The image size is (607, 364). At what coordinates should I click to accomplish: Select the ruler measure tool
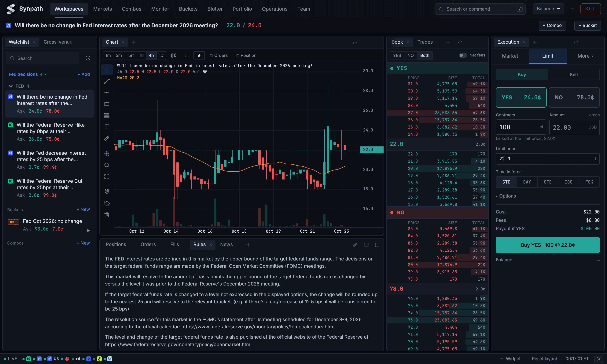coord(107,138)
